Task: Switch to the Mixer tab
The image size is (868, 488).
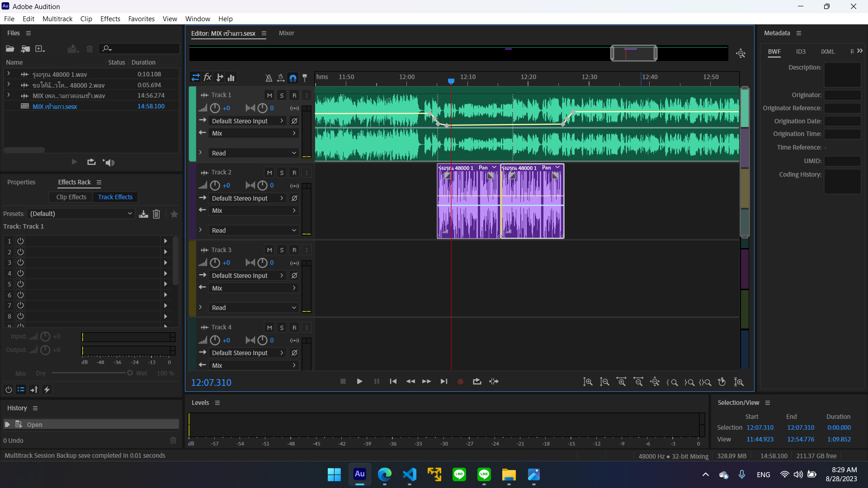Action: [x=286, y=33]
